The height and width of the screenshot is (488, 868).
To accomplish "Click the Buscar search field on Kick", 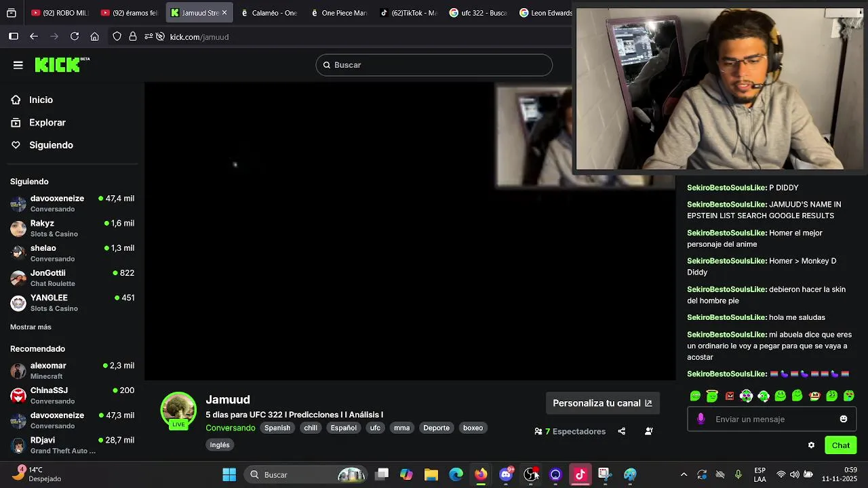I will [434, 65].
